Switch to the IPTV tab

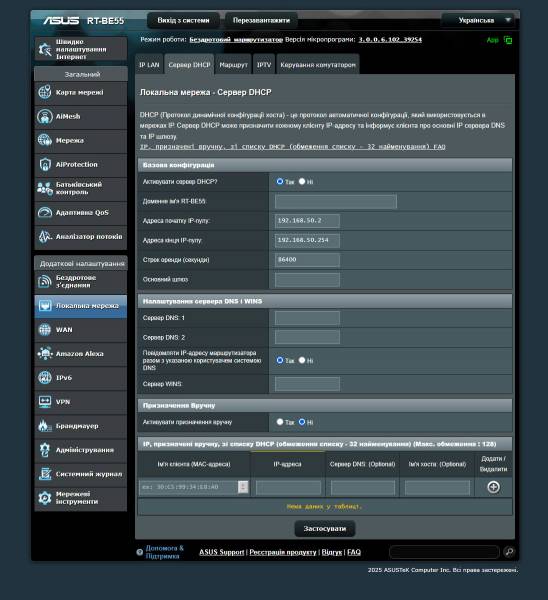(264, 65)
